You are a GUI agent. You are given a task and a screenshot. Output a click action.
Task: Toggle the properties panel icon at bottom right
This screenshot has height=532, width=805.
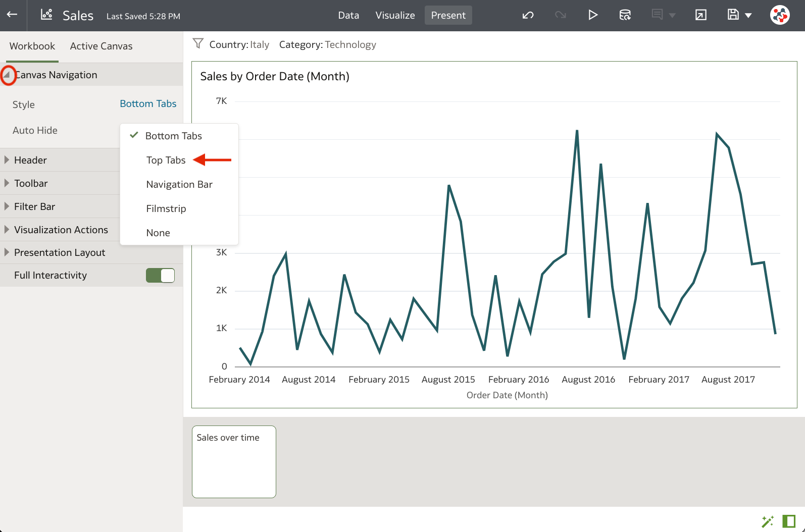tap(789, 521)
